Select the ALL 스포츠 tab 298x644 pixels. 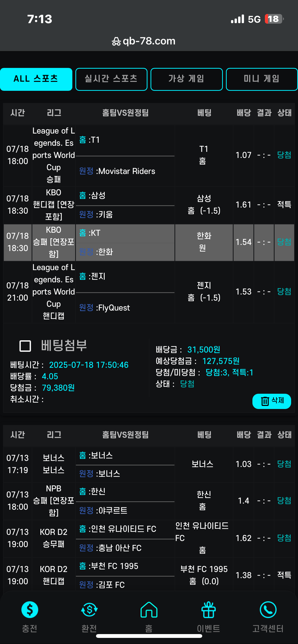pyautogui.click(x=36, y=79)
